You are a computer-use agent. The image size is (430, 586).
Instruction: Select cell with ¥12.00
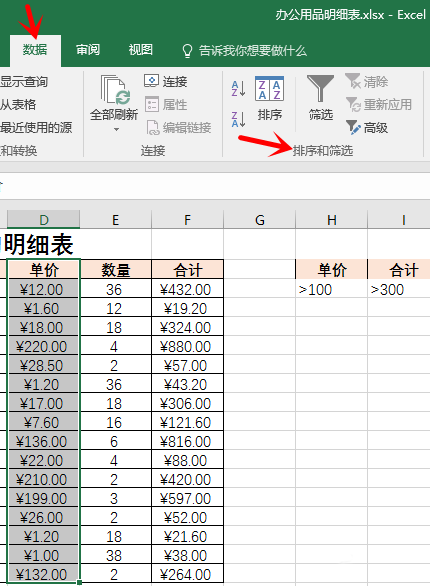click(x=44, y=289)
